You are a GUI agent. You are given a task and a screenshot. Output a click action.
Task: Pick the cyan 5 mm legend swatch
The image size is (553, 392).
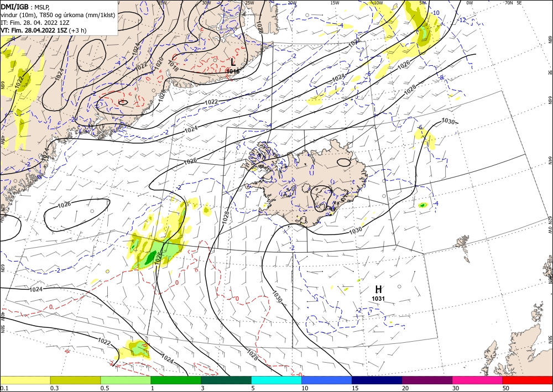pos(276,380)
